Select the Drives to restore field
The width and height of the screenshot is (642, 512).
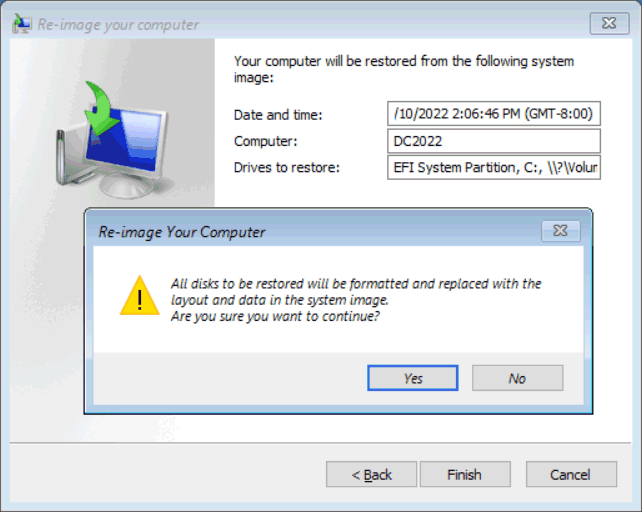493,167
